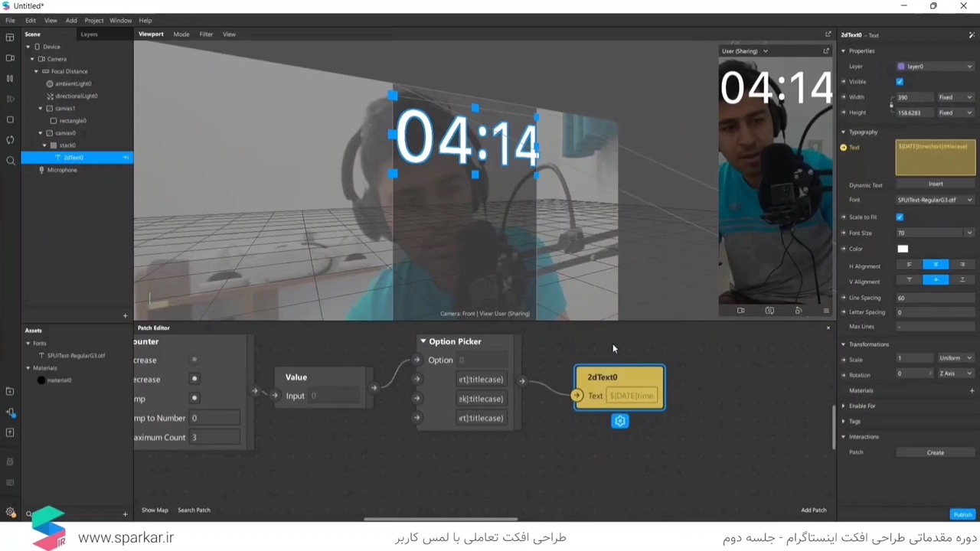Screen dimensions: 980x551
Task: Click the blue gear under 2dText0 patch
Action: (x=620, y=421)
